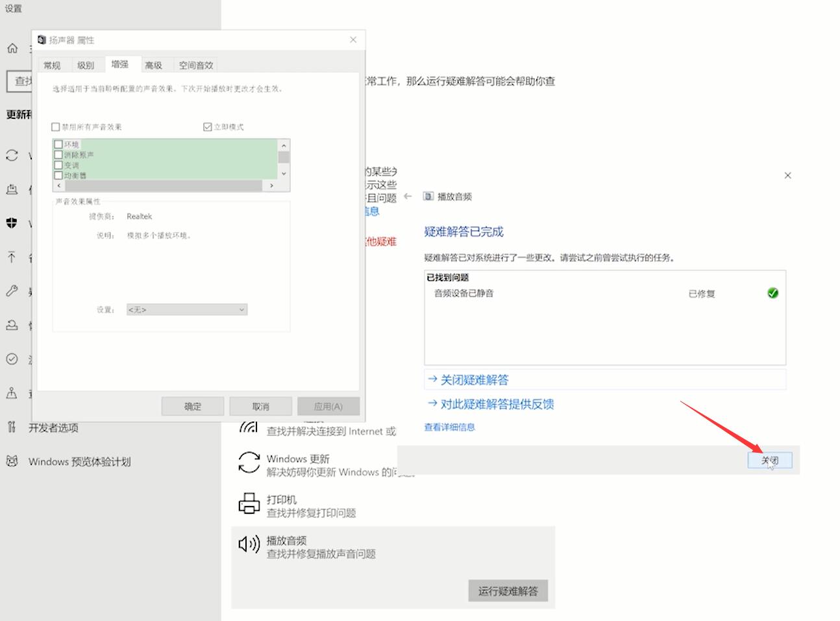Image resolution: width=840 pixels, height=621 pixels.
Task: Go to Settings home icon
Action: pyautogui.click(x=12, y=48)
